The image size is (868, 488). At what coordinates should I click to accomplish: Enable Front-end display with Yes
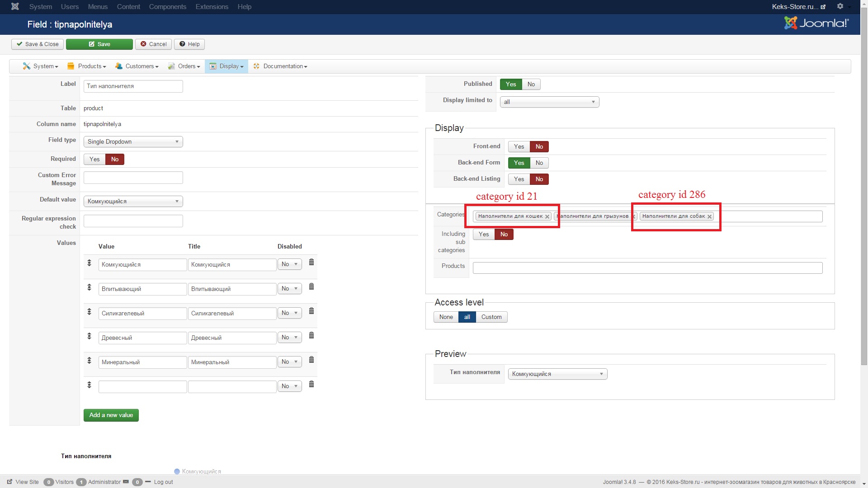[x=519, y=146]
